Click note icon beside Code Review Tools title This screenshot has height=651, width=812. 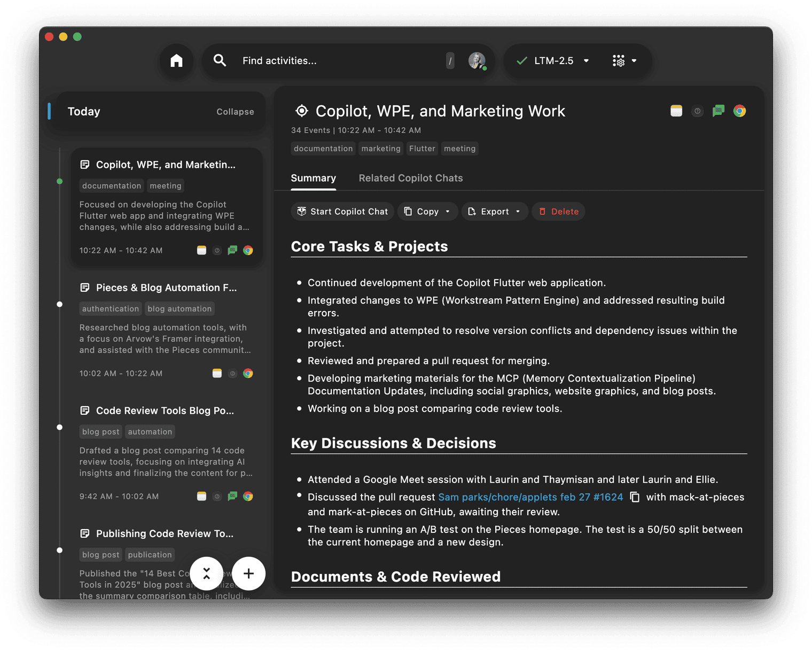pyautogui.click(x=84, y=410)
